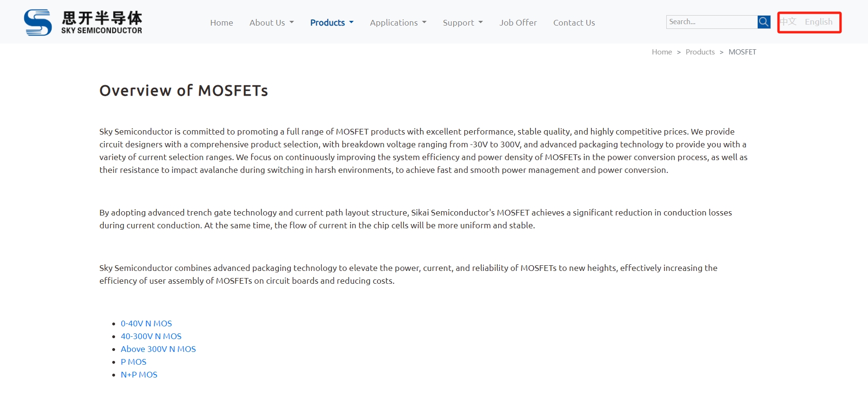
Task: Switch language to English
Action: 818,22
